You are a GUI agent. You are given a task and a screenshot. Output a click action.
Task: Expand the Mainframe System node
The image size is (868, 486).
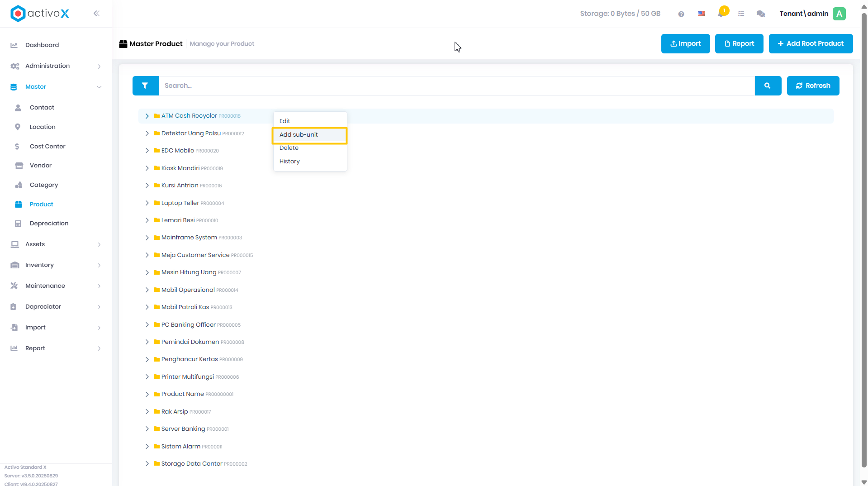147,238
